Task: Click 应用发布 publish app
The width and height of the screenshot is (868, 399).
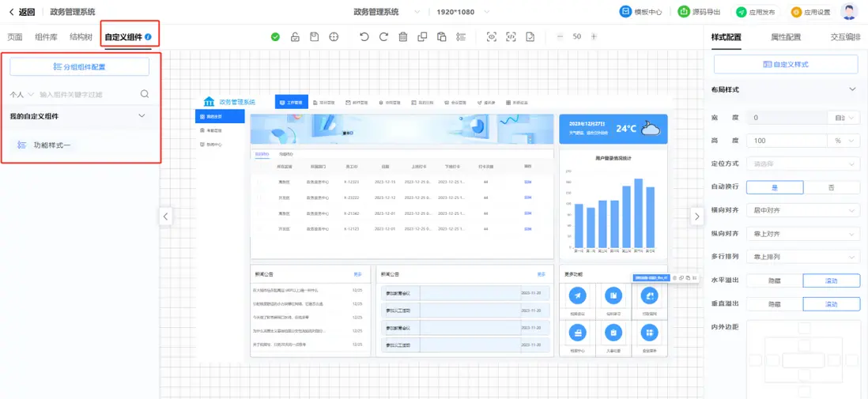Action: (757, 12)
